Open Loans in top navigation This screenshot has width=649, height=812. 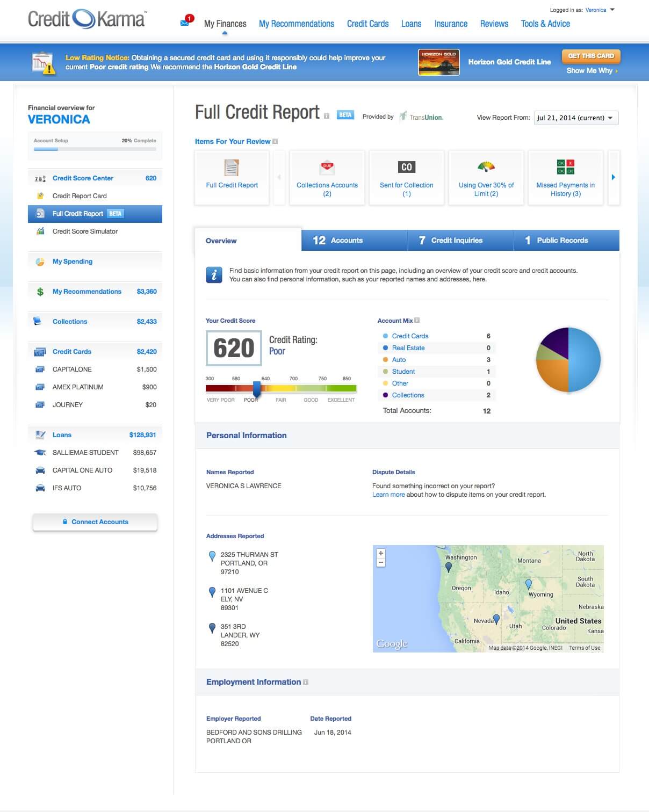412,24
